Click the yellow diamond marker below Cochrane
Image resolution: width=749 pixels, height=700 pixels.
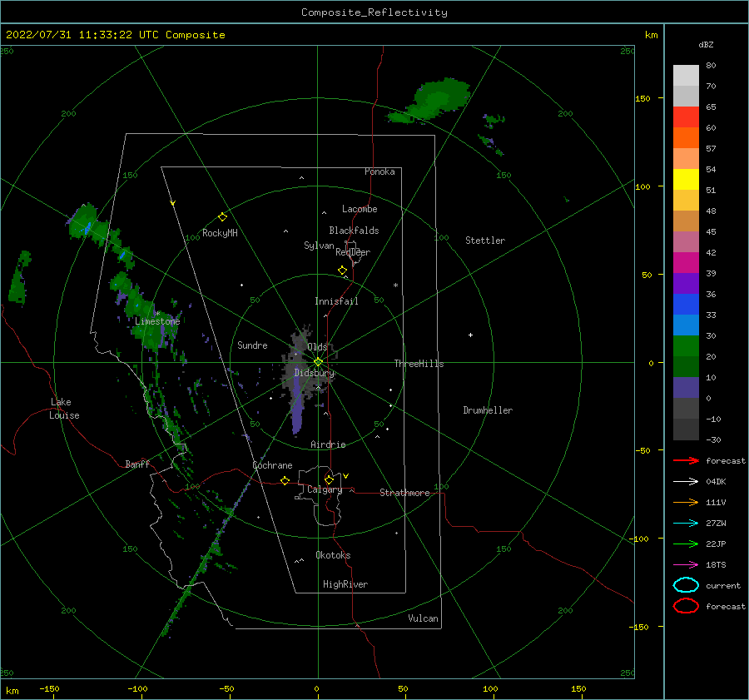click(285, 480)
